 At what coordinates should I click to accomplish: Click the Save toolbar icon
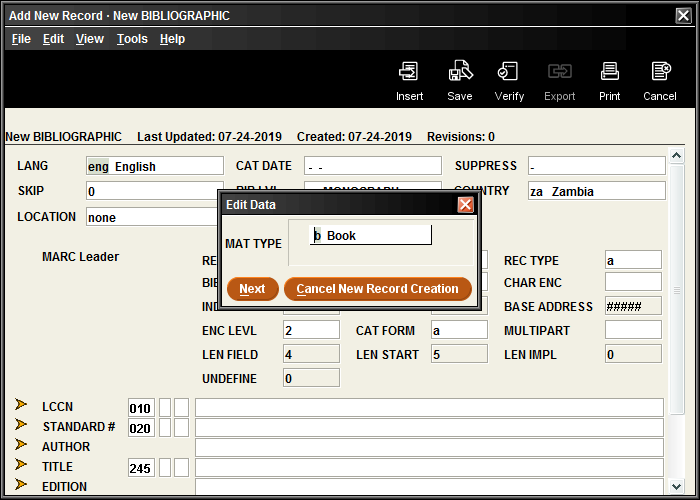460,71
